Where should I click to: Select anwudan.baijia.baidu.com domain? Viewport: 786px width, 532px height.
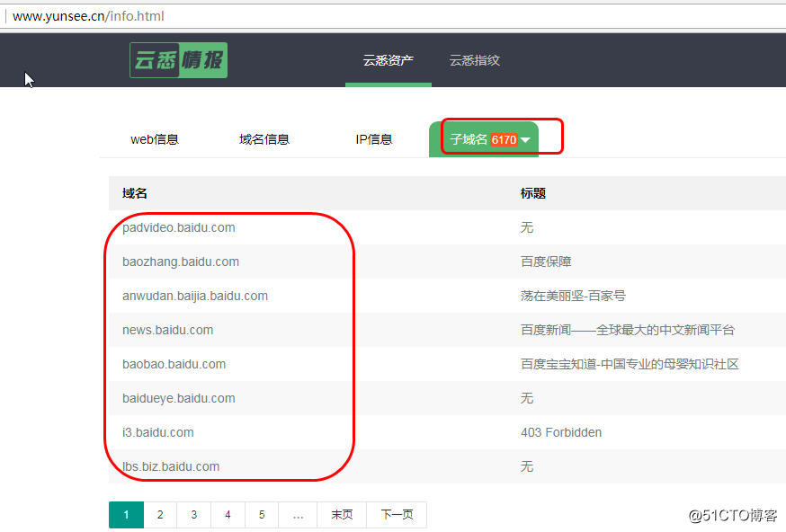click(x=195, y=296)
